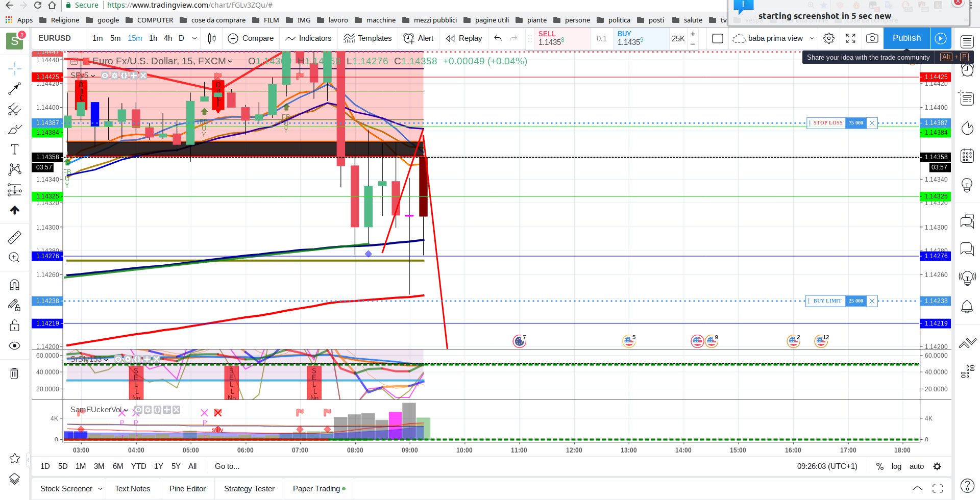Toggle magnet mode for drawings
Viewport: 980px width, 500px height.
coord(15,285)
